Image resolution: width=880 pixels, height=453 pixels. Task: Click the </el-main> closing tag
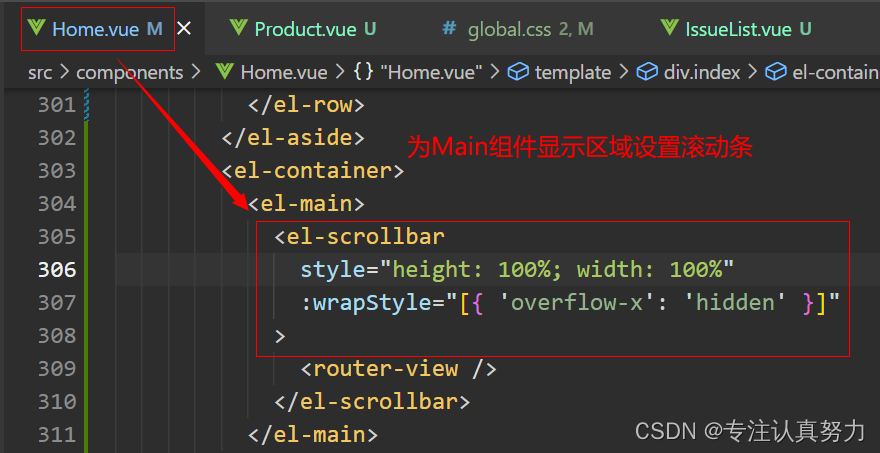click(313, 434)
